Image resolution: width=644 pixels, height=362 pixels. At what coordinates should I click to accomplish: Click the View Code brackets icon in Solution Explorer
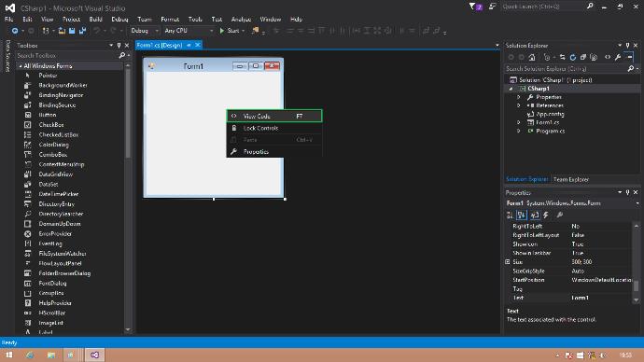point(608,58)
